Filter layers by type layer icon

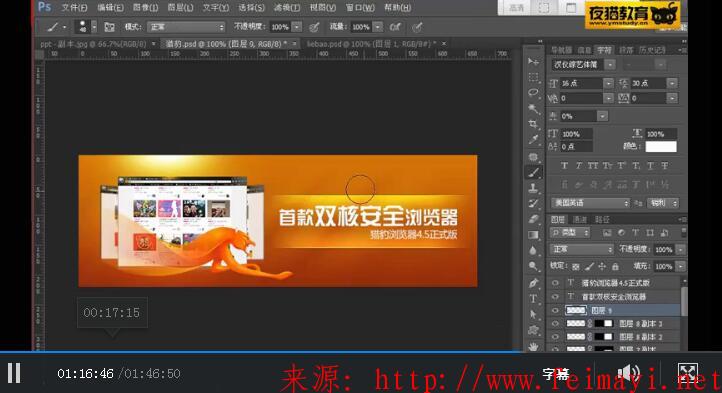(x=635, y=233)
